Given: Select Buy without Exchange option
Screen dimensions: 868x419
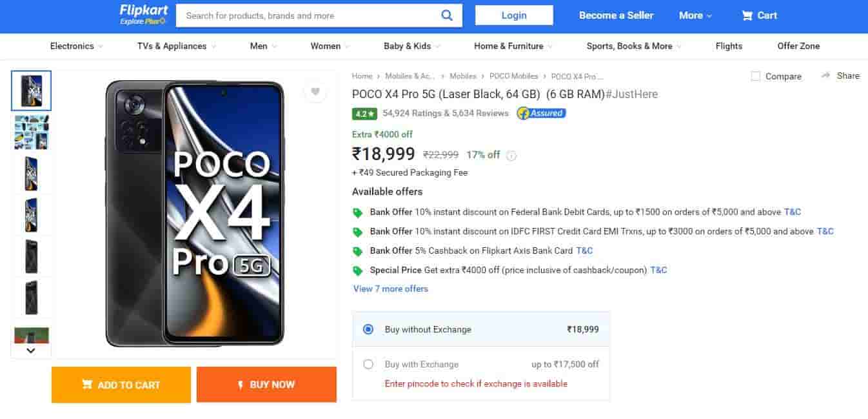Looking at the screenshot, I should [368, 329].
